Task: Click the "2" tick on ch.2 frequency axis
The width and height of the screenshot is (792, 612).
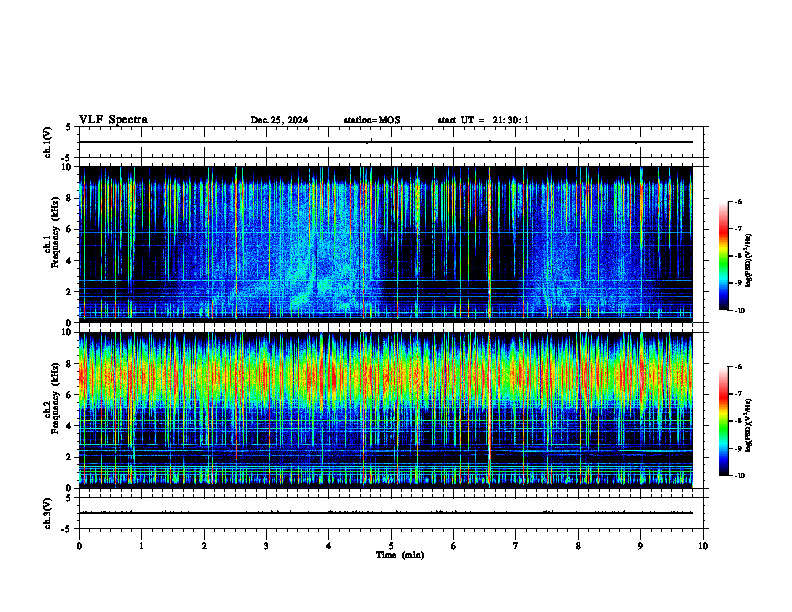Action: coord(70,457)
